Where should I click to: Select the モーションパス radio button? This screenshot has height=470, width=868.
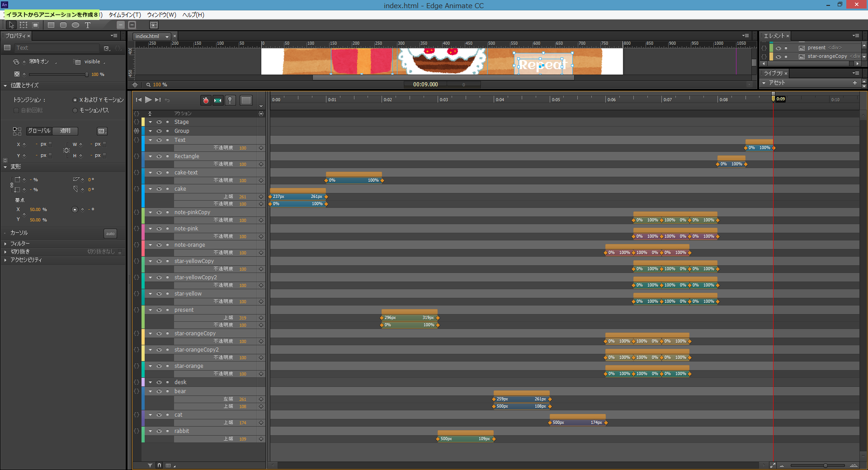click(75, 110)
